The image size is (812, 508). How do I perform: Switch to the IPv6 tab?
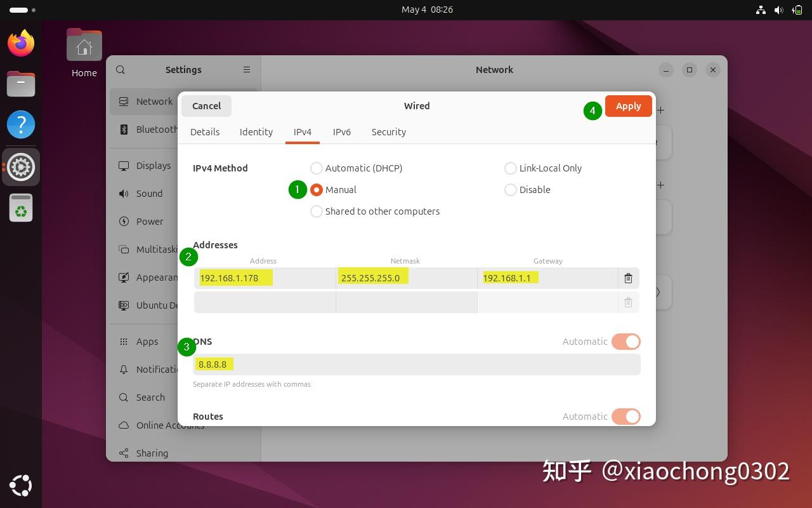[342, 131]
